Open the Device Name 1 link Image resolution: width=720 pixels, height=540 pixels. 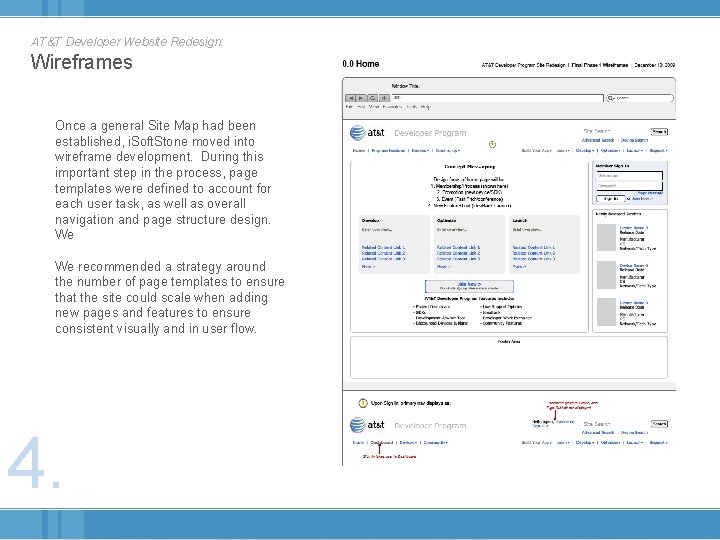pyautogui.click(x=634, y=228)
